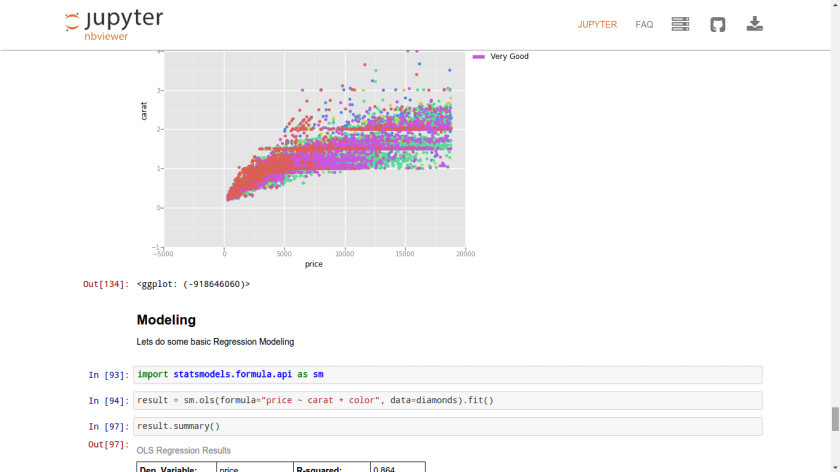This screenshot has height=472, width=840.
Task: Click the ggplot output text
Action: [x=193, y=284]
